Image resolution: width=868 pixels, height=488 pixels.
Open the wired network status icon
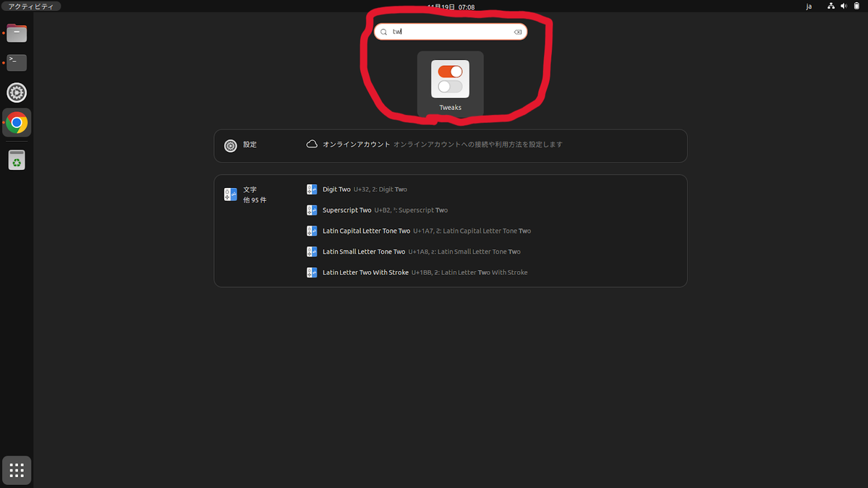tap(832, 6)
